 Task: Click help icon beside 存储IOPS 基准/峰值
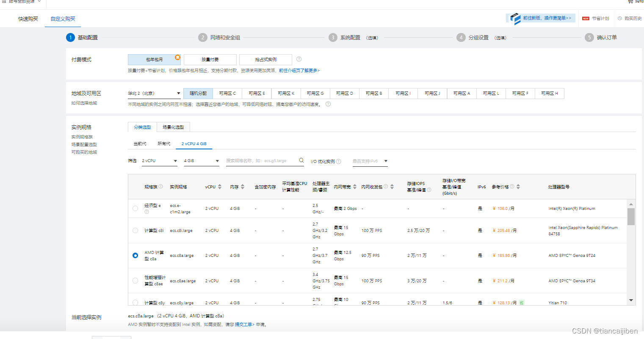click(x=429, y=190)
